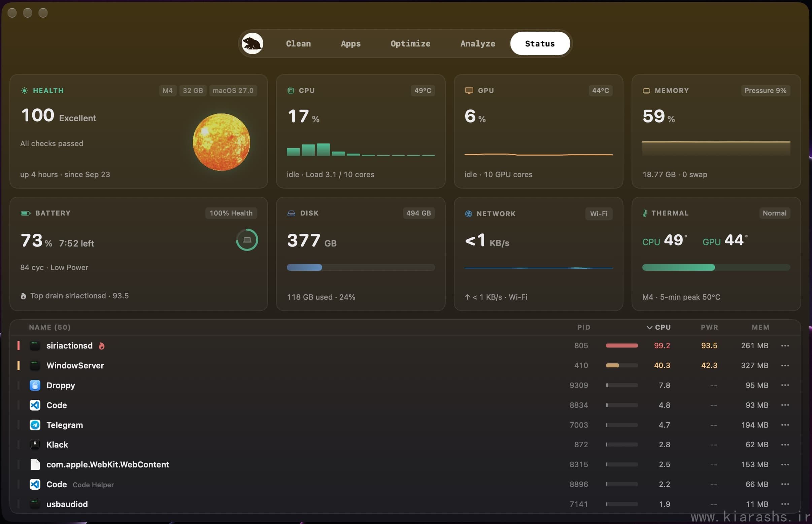Click the gray window close button
This screenshot has height=524, width=812.
pyautogui.click(x=12, y=12)
